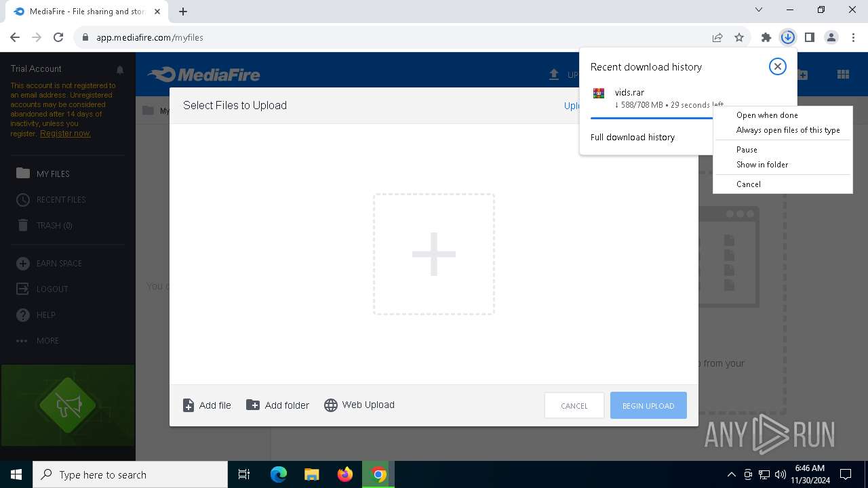The image size is (868, 488).
Task: Close the MediaFire tab
Action: pyautogui.click(x=157, y=12)
